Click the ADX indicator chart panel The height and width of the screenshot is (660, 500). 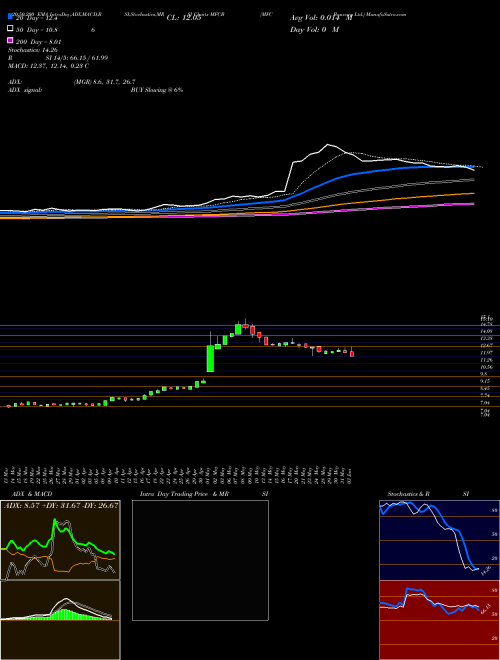tap(60, 540)
